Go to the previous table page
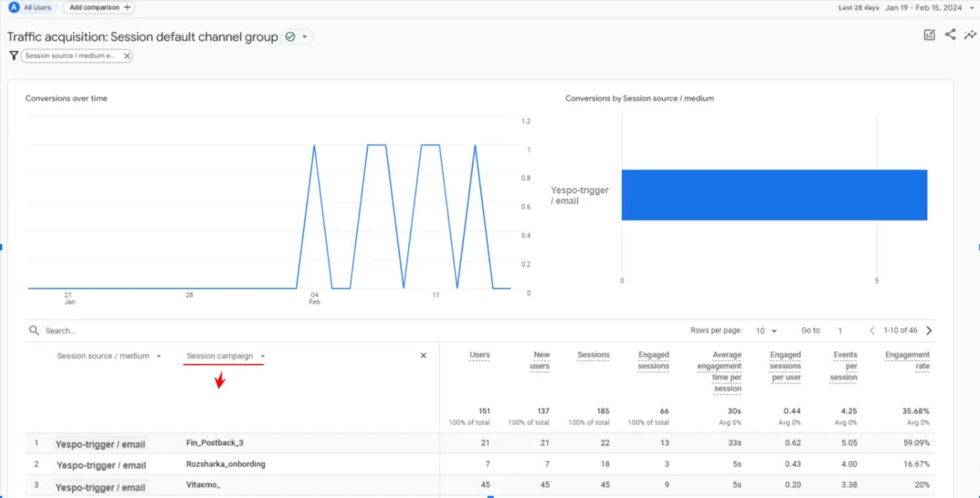Image resolution: width=980 pixels, height=498 pixels. [x=872, y=331]
